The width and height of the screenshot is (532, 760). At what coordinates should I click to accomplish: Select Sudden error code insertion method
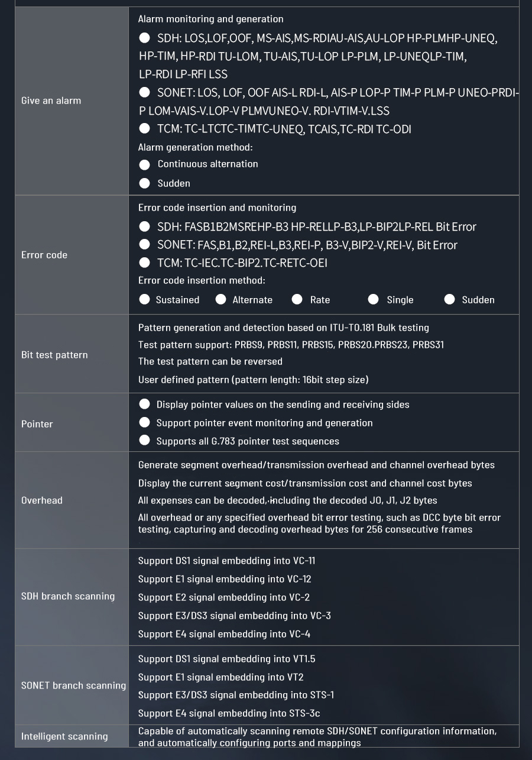pos(450,299)
